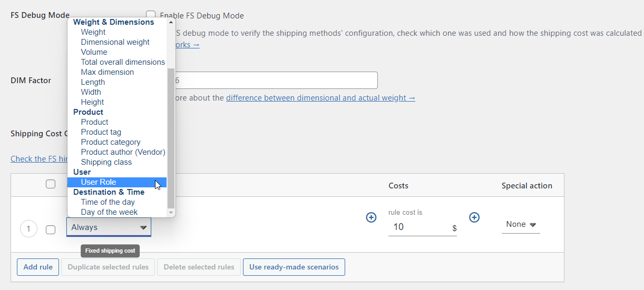Open difference between dimensional and actual weight link

pos(320,98)
